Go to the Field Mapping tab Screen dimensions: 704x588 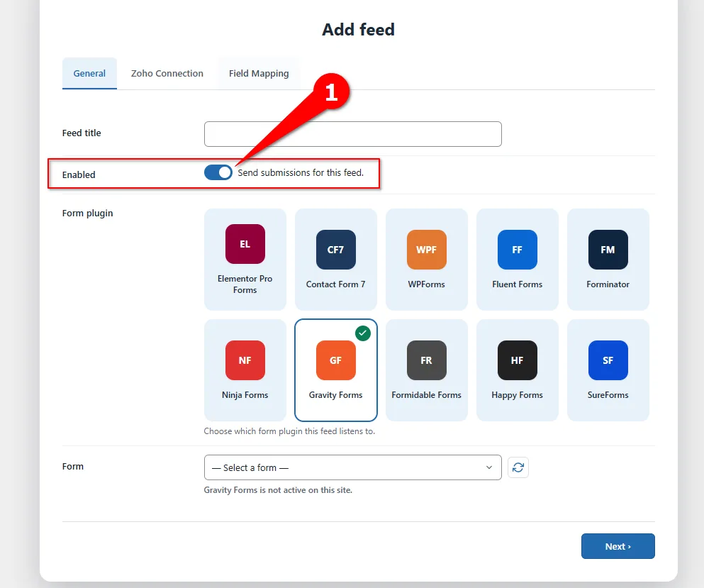coord(259,73)
